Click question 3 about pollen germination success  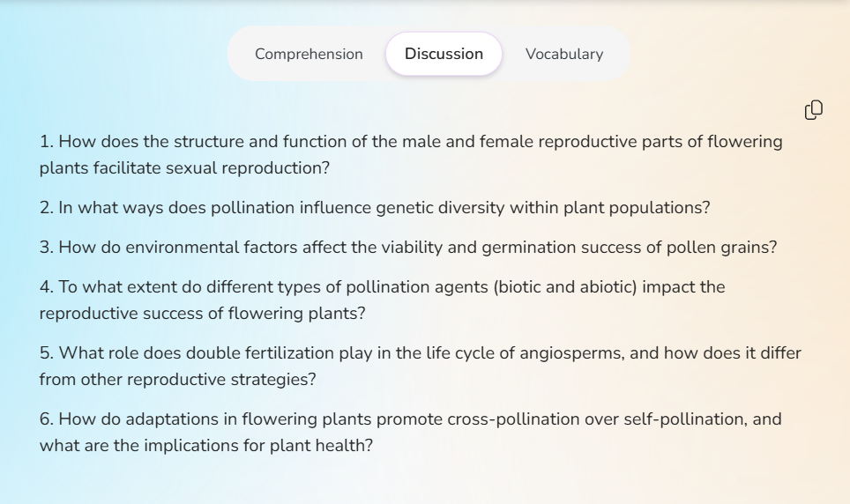click(408, 247)
